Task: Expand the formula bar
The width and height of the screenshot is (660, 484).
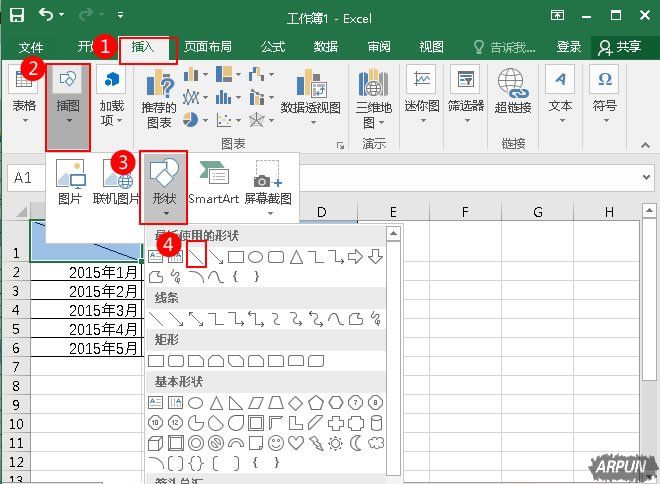Action: pyautogui.click(x=647, y=177)
